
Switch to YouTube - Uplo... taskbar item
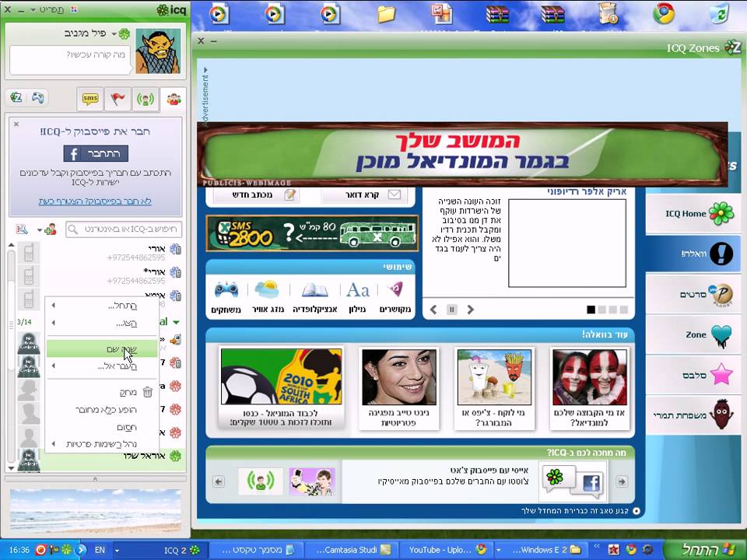pos(447,550)
